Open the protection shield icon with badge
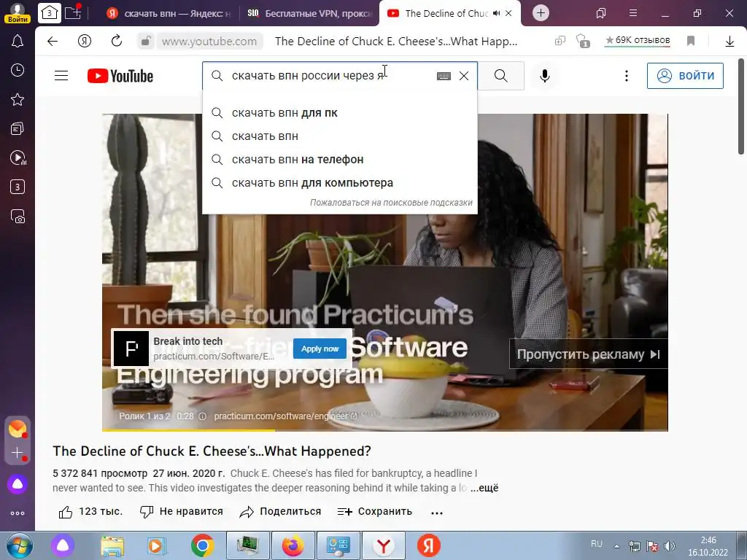The width and height of the screenshot is (747, 560). 583,42
